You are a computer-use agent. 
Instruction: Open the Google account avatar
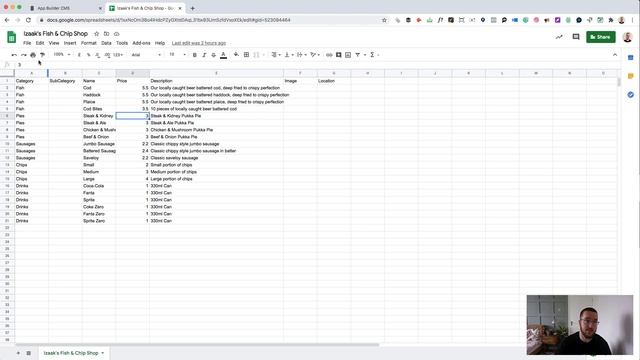click(x=628, y=37)
